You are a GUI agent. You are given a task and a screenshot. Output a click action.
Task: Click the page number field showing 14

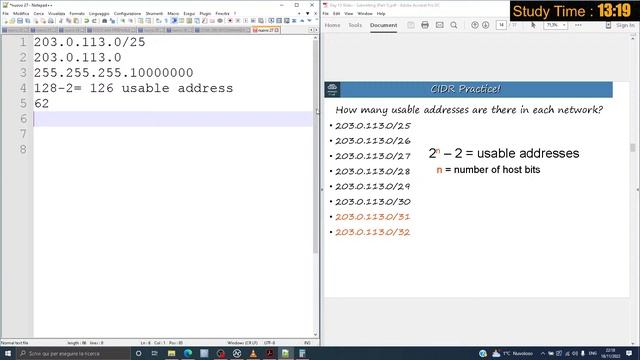[501, 25]
